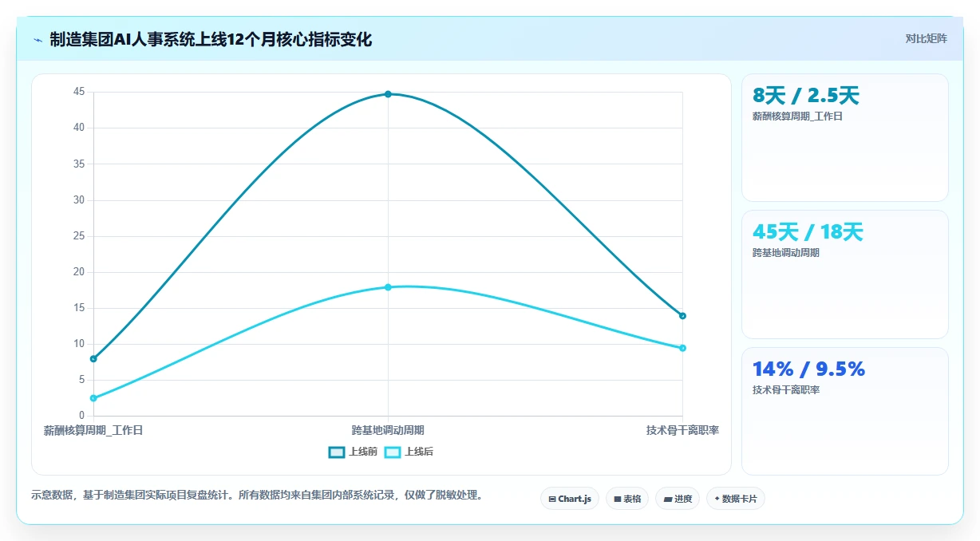Click the 技术骨干离职率 card label
Image resolution: width=980 pixels, height=541 pixels.
[786, 390]
